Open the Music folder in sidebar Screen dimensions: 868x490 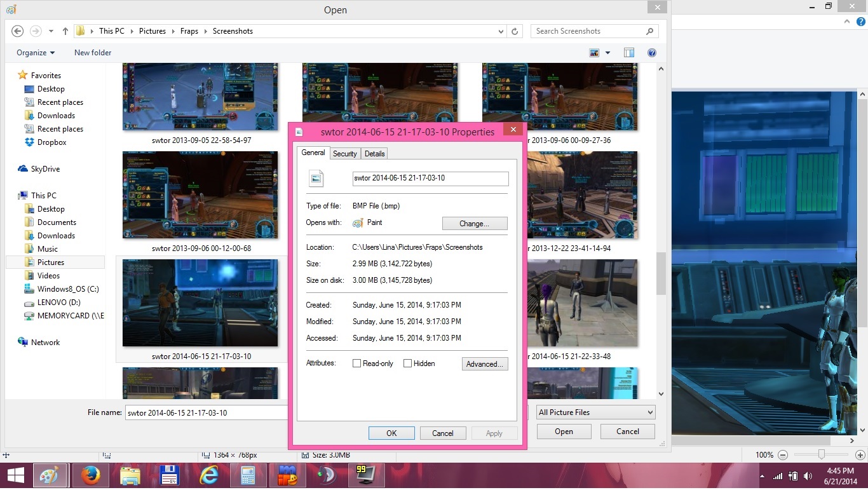tap(41, 249)
